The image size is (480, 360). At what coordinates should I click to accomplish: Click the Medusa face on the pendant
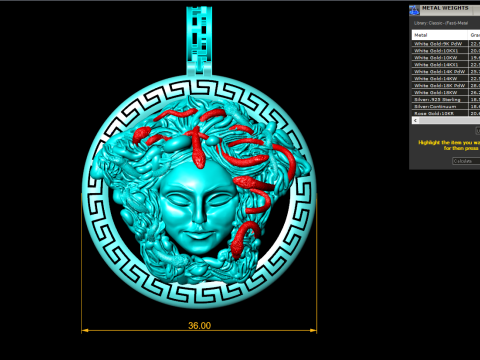click(x=199, y=209)
